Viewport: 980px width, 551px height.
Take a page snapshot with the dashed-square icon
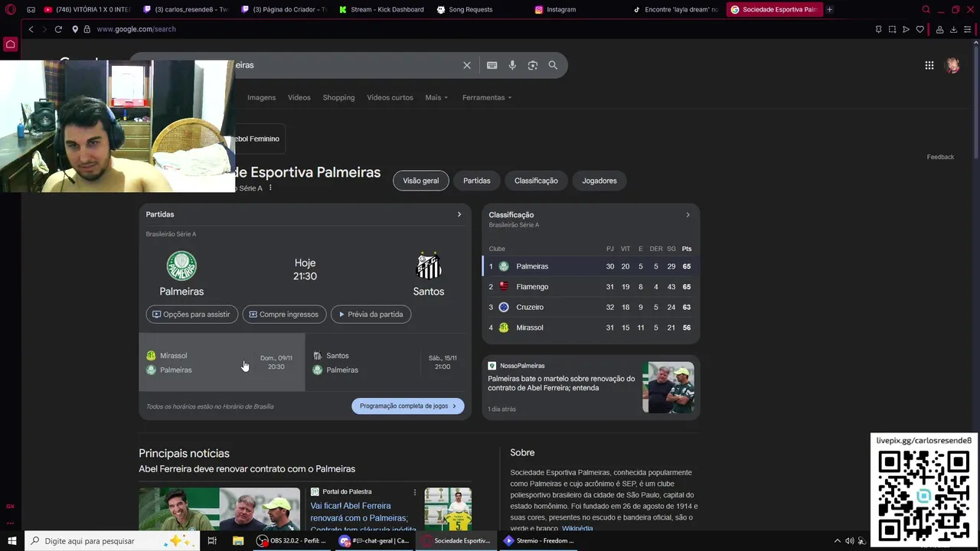[892, 29]
